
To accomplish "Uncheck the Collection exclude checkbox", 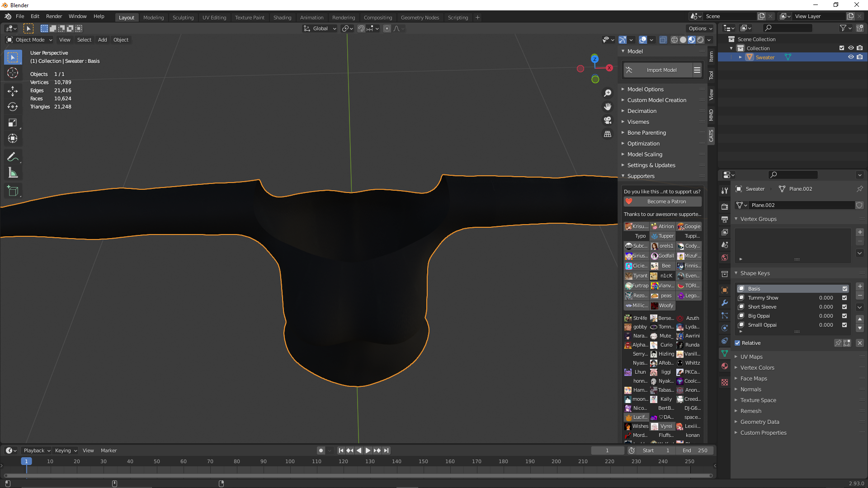I will coord(842,48).
